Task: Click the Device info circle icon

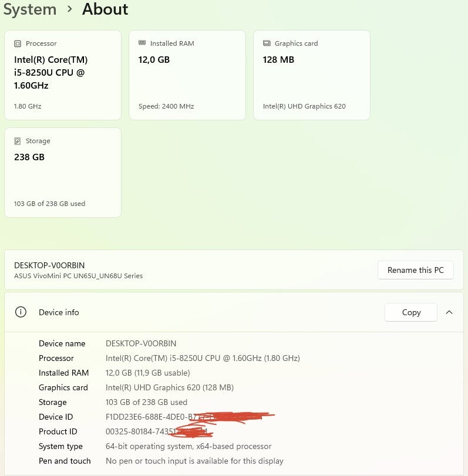Action: tap(21, 312)
